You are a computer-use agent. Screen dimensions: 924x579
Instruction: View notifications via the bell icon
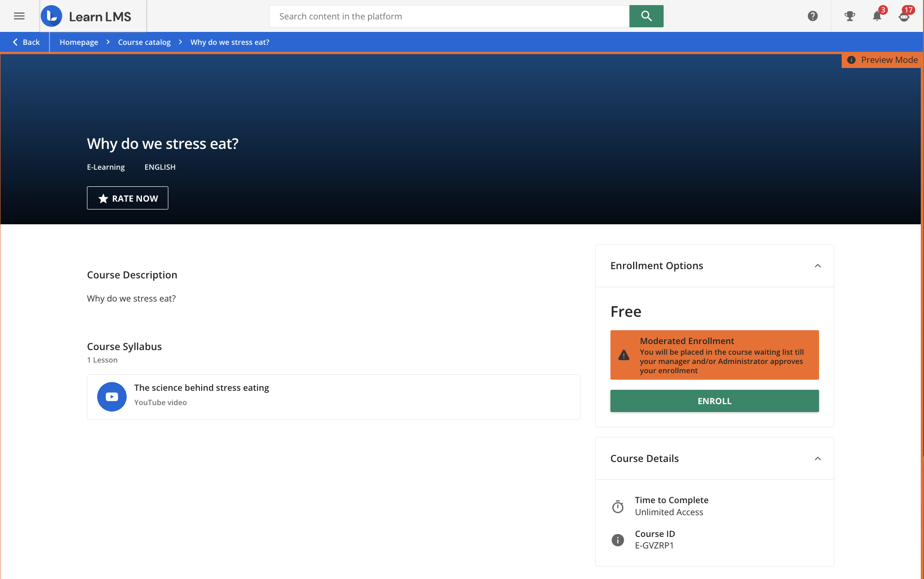877,17
